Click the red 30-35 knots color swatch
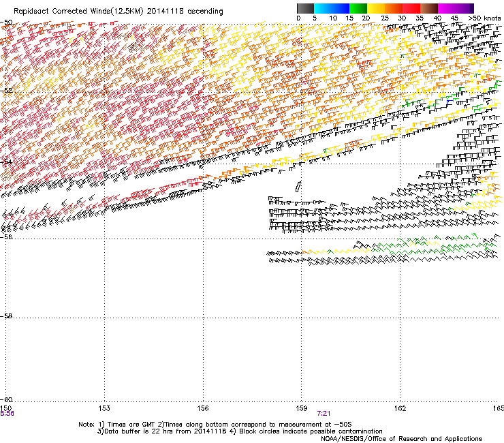This screenshot has height=443, width=504. (411, 8)
